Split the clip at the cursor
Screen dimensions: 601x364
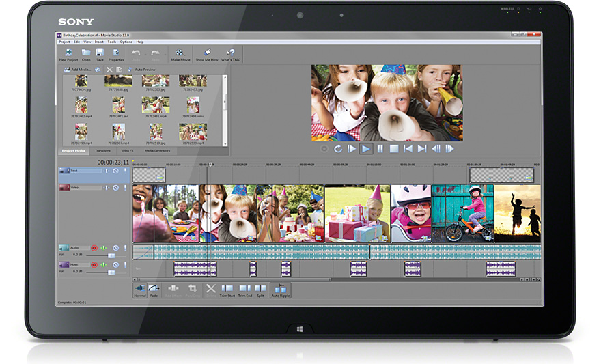coord(260,290)
